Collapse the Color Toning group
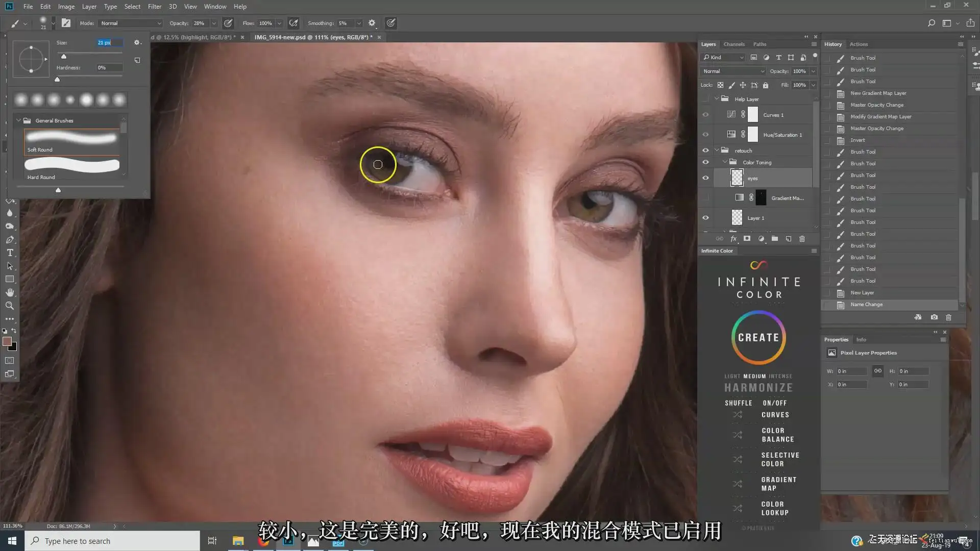Viewport: 980px width, 551px height. (725, 162)
